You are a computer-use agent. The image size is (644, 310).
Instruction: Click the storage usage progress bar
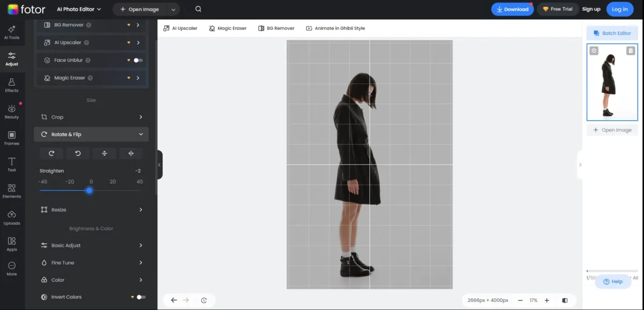pos(612,271)
